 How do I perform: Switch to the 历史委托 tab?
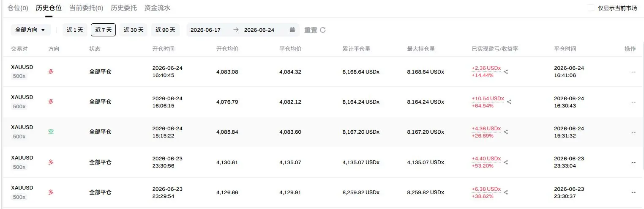(x=124, y=8)
